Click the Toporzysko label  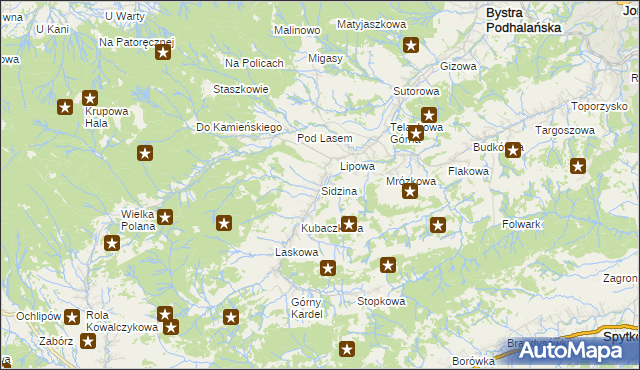point(600,106)
